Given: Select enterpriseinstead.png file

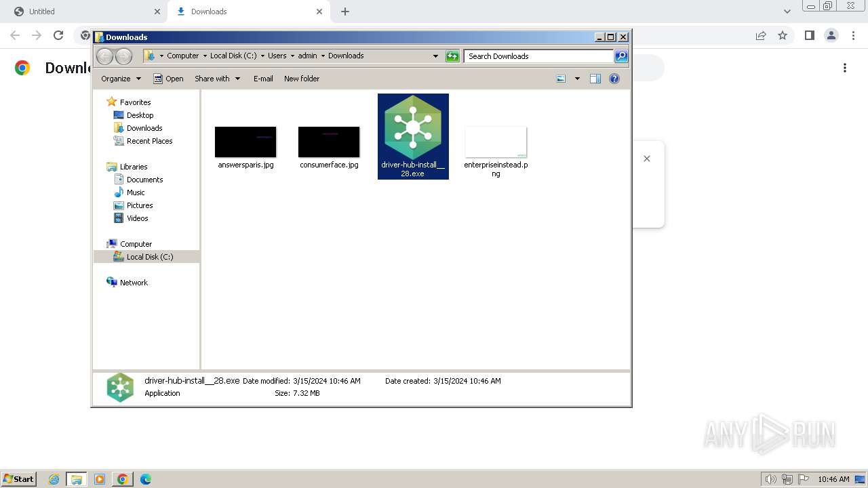Looking at the screenshot, I should (496, 152).
